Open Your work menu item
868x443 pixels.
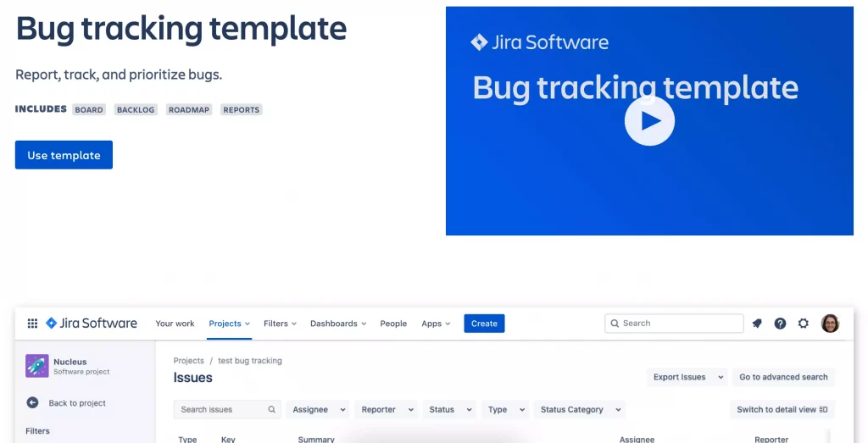point(175,324)
